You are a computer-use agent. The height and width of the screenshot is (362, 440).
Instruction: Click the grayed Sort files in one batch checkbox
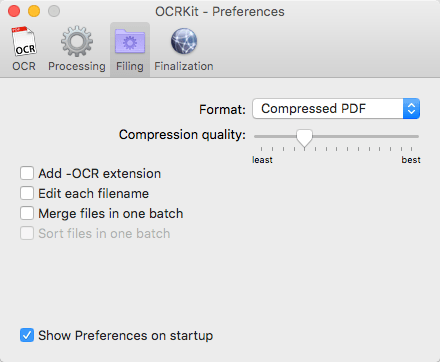pyautogui.click(x=27, y=233)
